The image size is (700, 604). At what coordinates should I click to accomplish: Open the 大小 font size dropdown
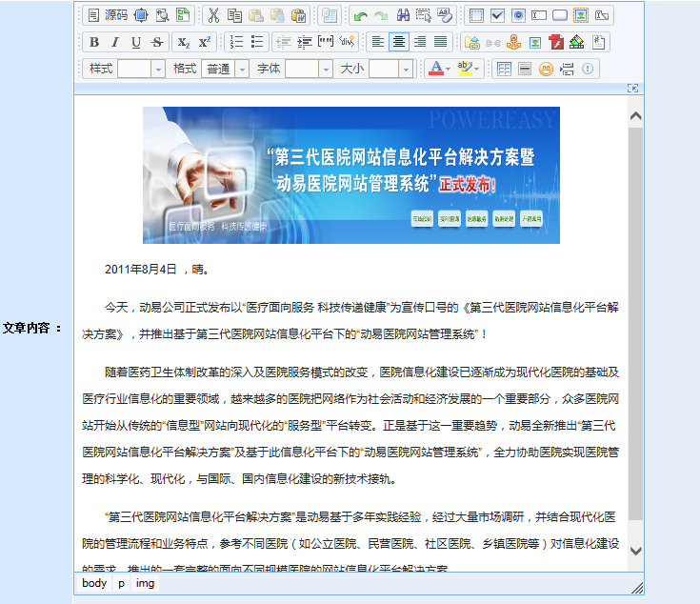click(406, 69)
